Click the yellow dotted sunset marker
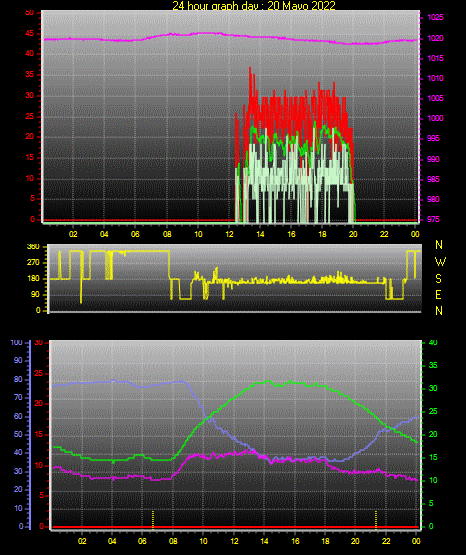Screen dimensions: 466x555 coord(376,520)
